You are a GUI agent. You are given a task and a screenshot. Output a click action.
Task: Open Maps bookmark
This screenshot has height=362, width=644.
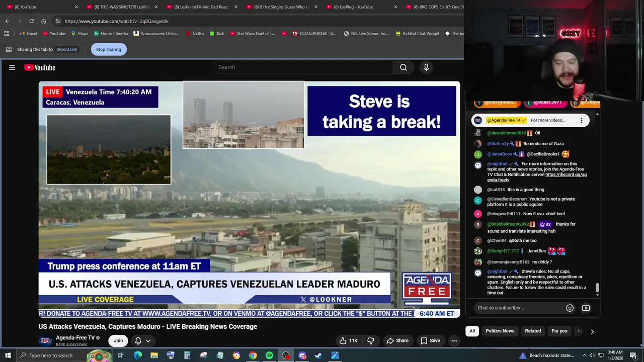click(79, 34)
